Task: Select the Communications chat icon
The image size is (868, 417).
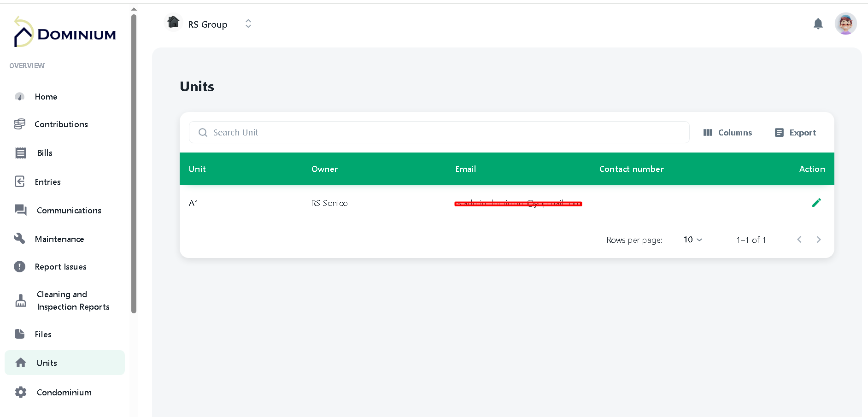Action: (20, 210)
